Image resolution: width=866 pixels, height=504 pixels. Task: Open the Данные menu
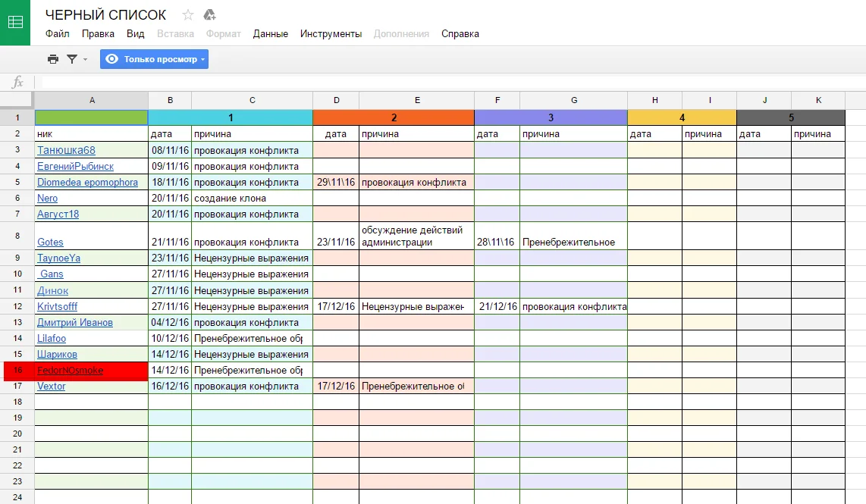pyautogui.click(x=270, y=34)
